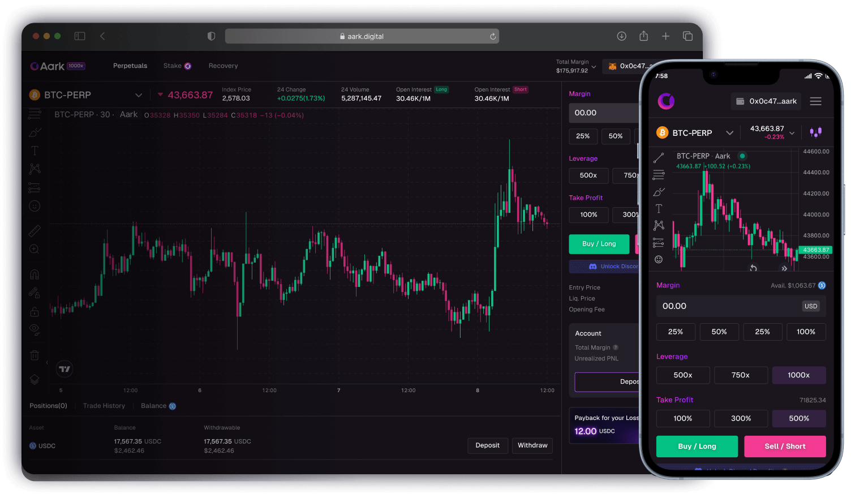Collapse desktop drawing toolbar arrow

(47, 362)
